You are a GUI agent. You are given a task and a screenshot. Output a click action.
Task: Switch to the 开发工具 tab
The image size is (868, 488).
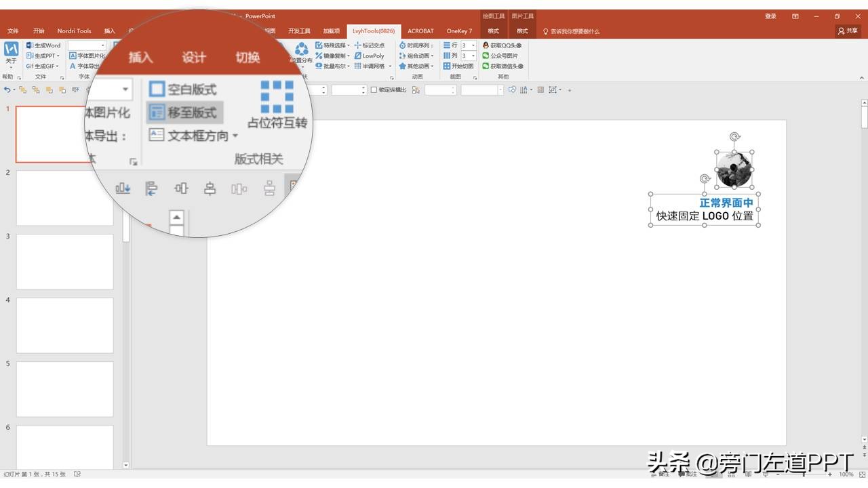(x=299, y=31)
